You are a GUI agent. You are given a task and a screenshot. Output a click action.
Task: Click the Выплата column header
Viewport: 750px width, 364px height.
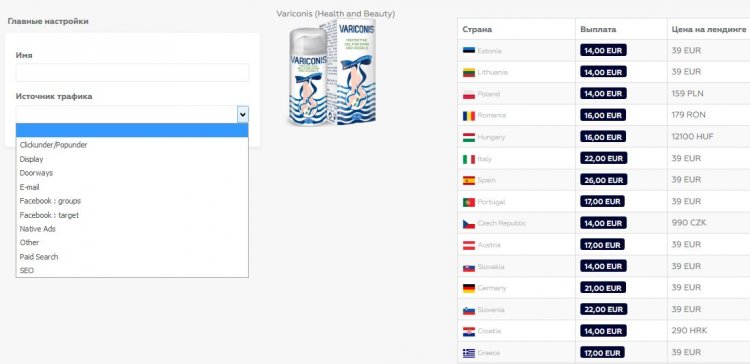(598, 30)
